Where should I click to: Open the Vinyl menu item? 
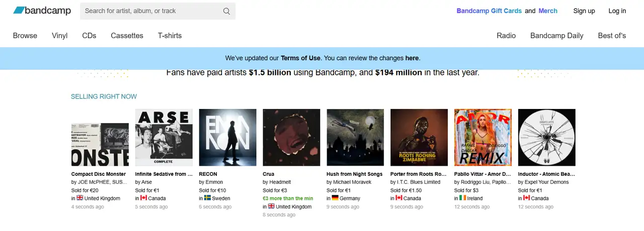tap(60, 36)
